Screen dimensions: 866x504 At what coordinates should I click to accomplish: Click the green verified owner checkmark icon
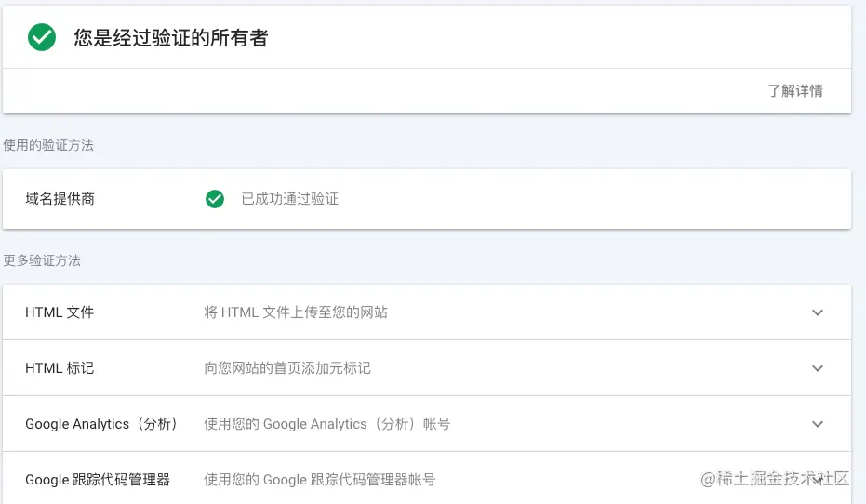[x=42, y=37]
